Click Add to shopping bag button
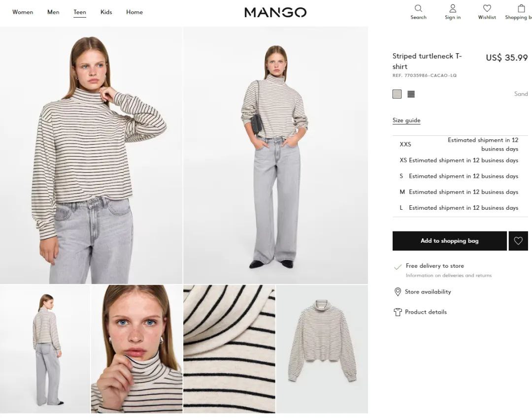Screen dimensions: 532x419 click(x=450, y=241)
